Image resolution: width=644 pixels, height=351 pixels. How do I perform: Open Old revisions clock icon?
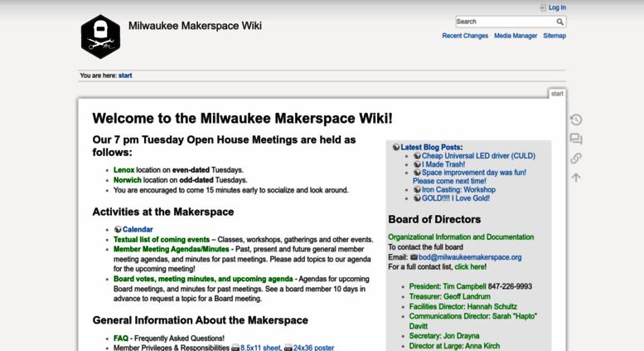pyautogui.click(x=576, y=119)
